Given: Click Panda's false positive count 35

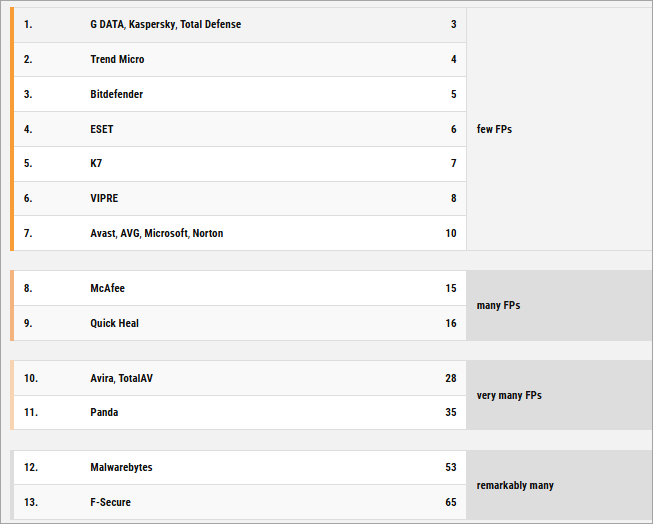Looking at the screenshot, I should pos(451,412).
